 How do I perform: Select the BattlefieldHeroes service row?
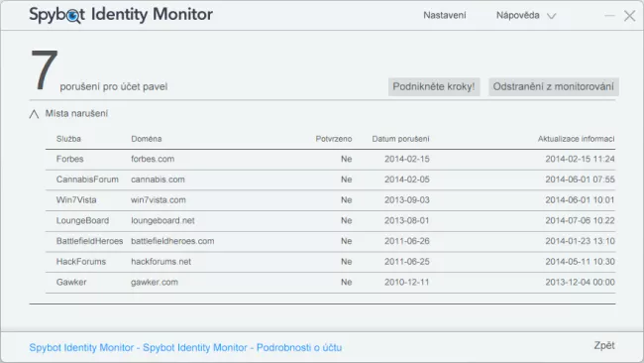coord(330,241)
